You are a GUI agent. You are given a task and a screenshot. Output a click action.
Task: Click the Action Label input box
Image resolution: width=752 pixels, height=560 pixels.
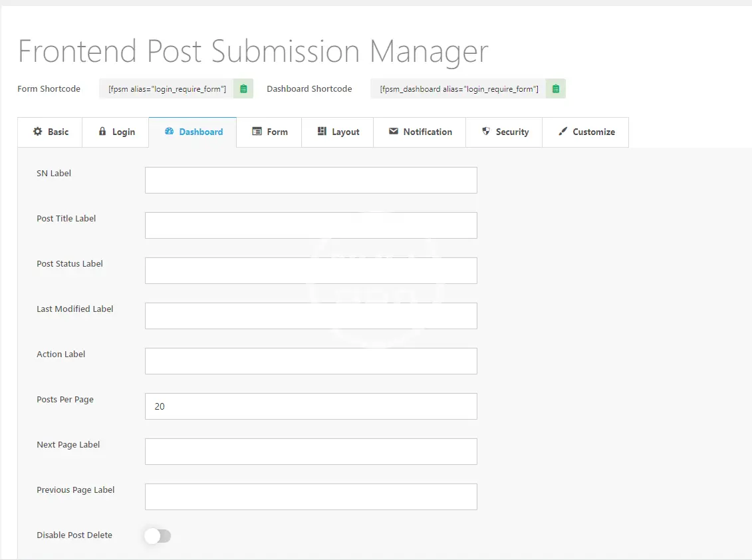click(x=311, y=361)
